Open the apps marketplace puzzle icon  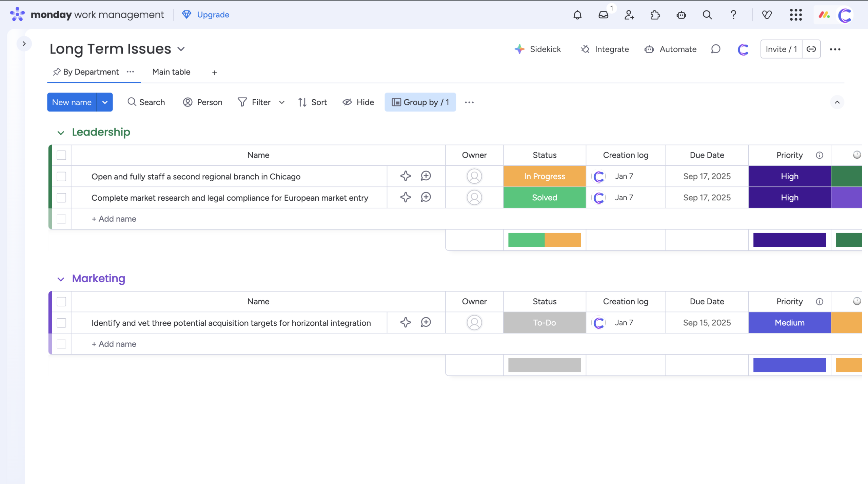point(655,15)
